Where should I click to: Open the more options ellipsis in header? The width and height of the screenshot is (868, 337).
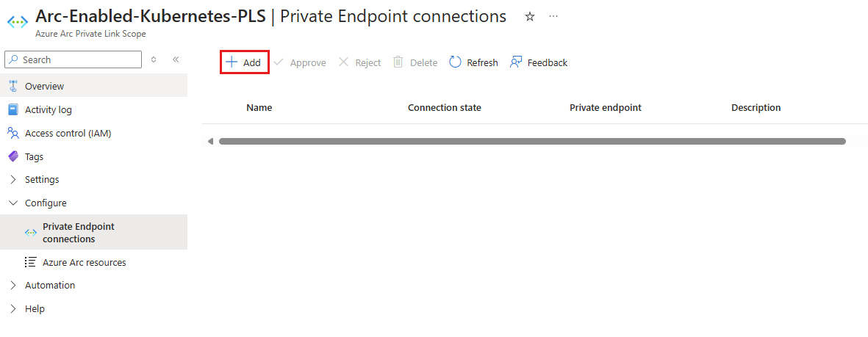click(553, 17)
